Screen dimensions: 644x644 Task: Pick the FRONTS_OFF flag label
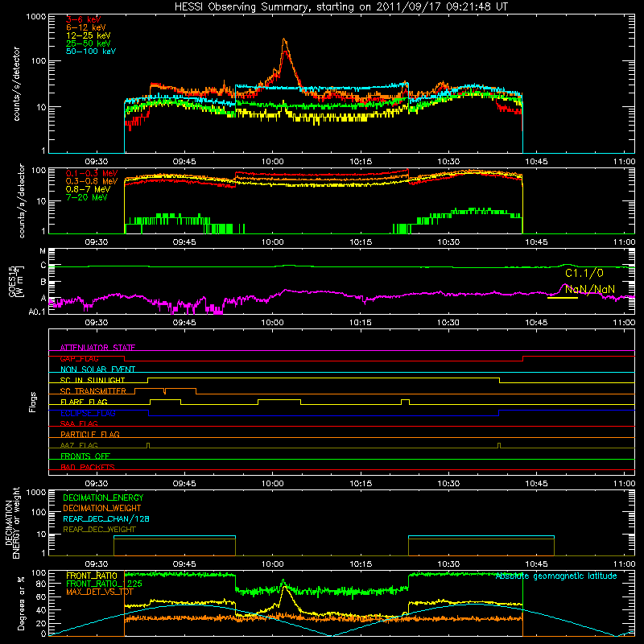pyautogui.click(x=85, y=456)
